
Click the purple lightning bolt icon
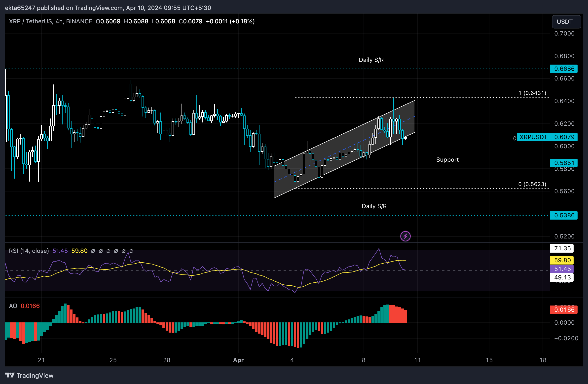[405, 236]
